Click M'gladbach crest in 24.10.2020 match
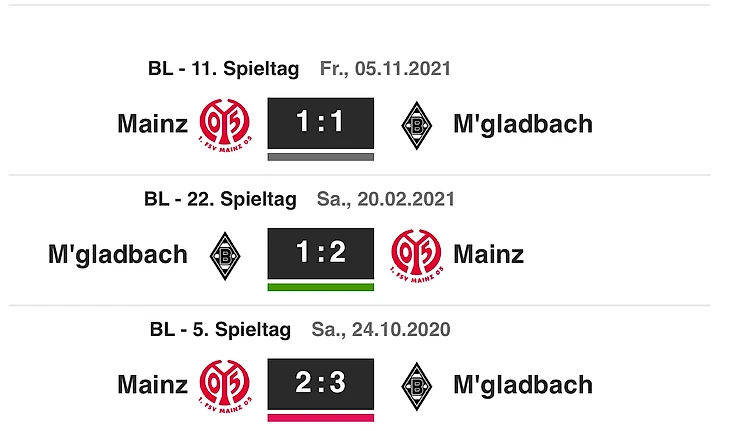 [417, 386]
